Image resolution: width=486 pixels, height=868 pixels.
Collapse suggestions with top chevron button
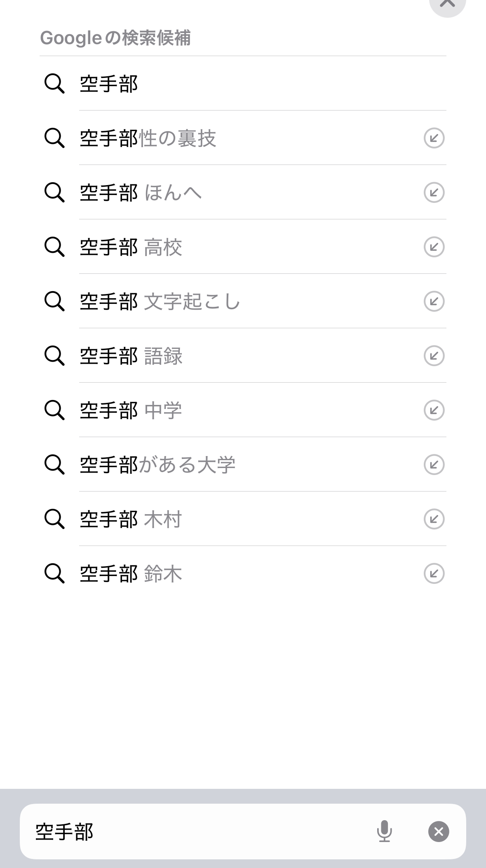tap(447, 4)
